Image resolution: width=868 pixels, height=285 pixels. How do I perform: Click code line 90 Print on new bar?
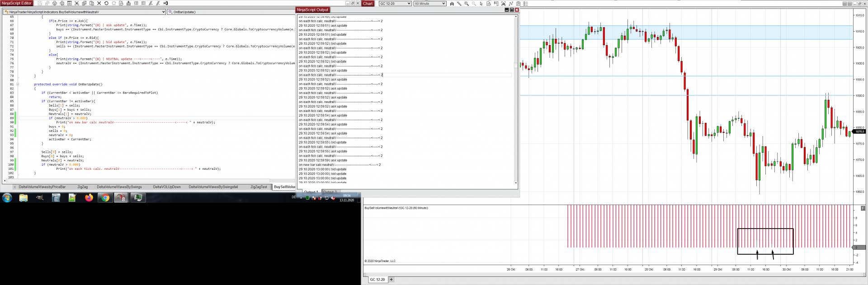point(136,122)
